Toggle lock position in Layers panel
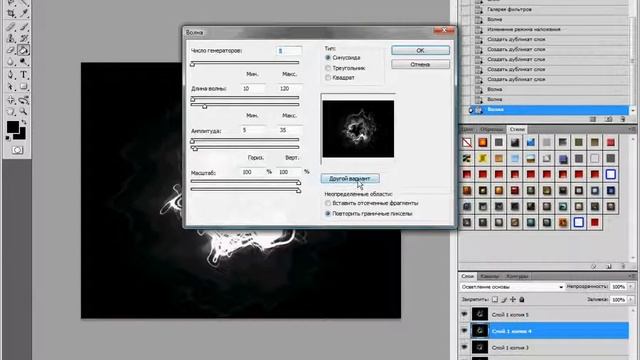The height and width of the screenshot is (360, 640). pyautogui.click(x=513, y=300)
